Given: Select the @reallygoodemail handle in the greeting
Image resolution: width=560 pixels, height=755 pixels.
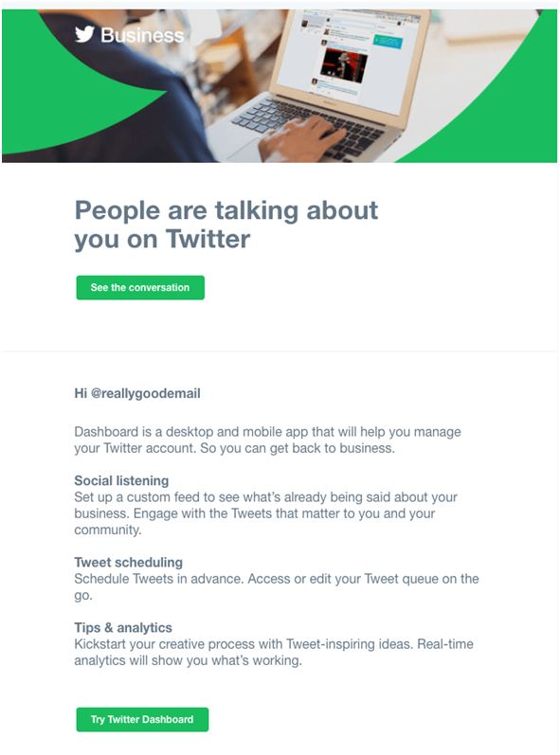Looking at the screenshot, I should pos(145,393).
